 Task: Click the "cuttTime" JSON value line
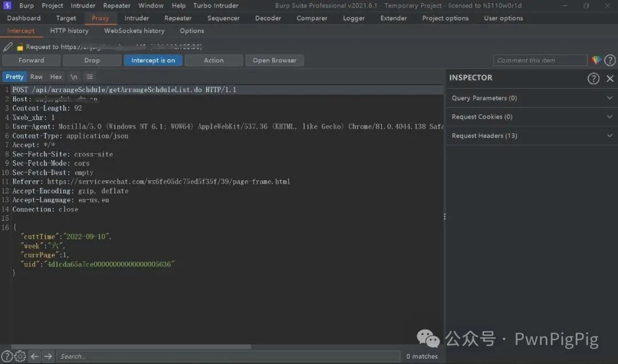[x=66, y=236]
